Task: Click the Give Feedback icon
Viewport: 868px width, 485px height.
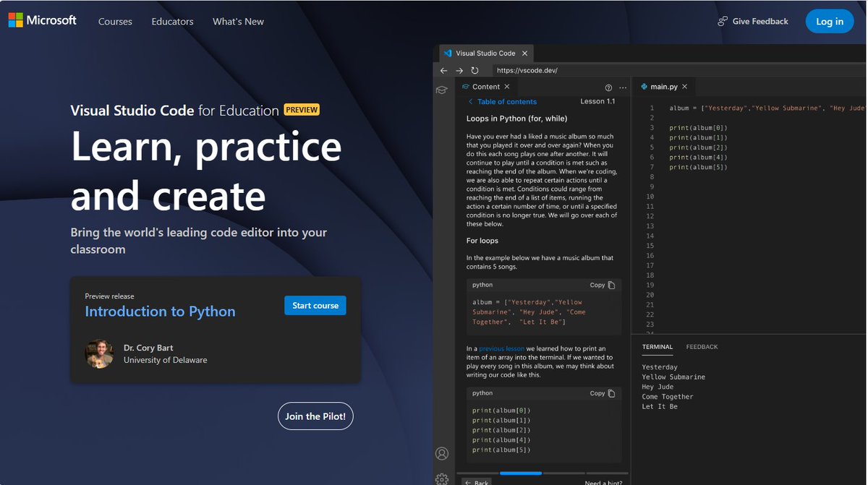Action: (x=723, y=22)
